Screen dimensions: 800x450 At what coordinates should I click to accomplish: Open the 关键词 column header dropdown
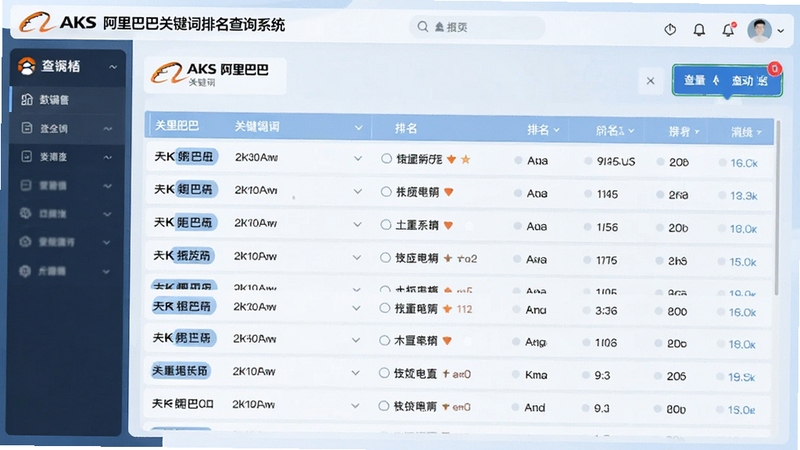pyautogui.click(x=359, y=128)
